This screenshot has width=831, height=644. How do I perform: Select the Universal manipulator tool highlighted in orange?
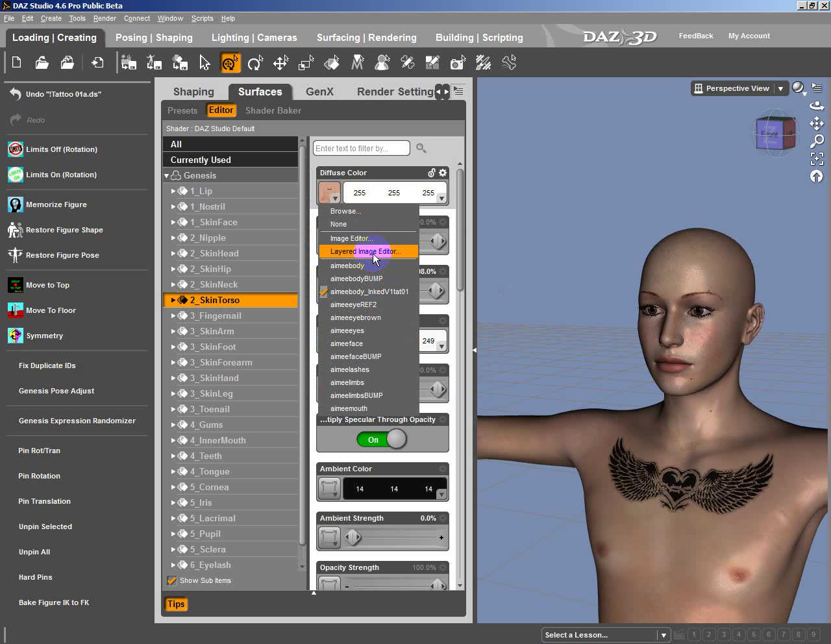coord(230,63)
